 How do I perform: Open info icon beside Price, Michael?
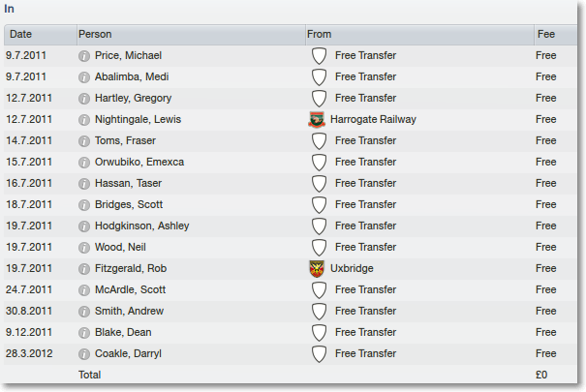pos(84,56)
